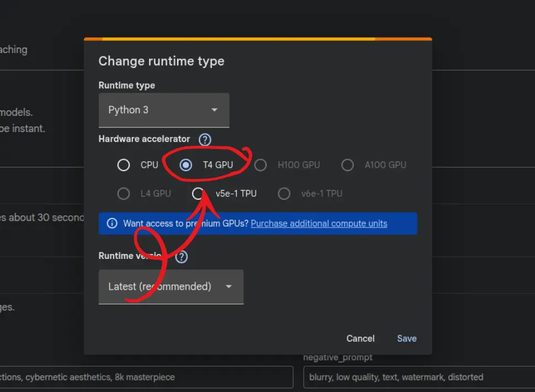Cancel the runtime type change
Viewport: 535px width, 392px height.
pyautogui.click(x=360, y=338)
